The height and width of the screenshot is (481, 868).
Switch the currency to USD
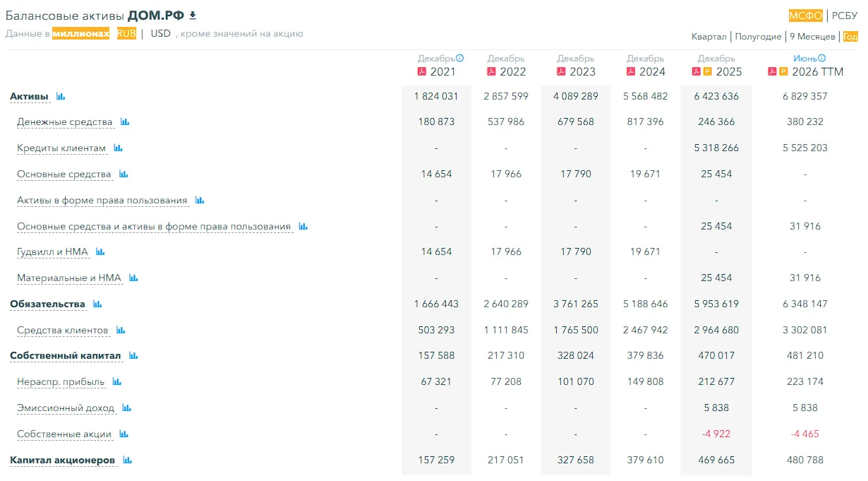[161, 33]
